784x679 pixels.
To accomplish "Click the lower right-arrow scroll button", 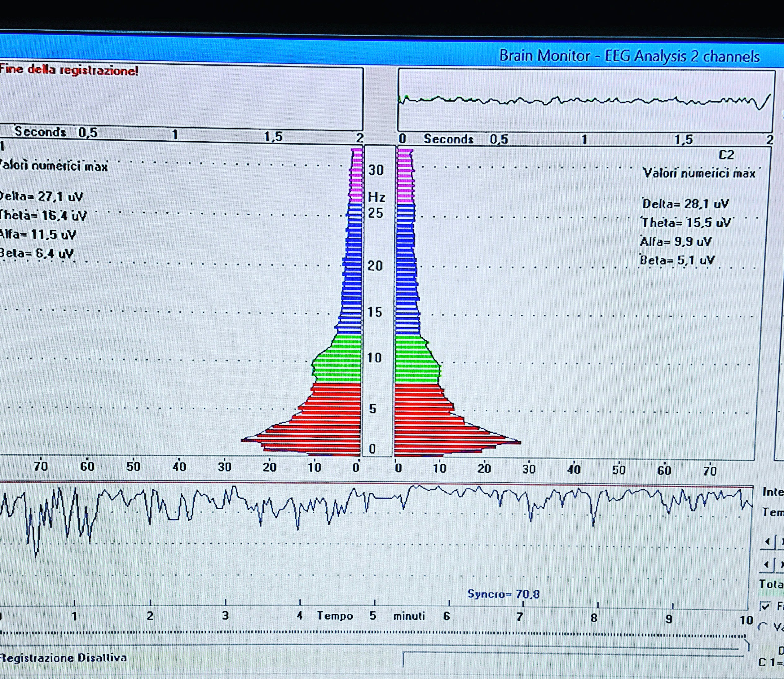I will [781, 565].
